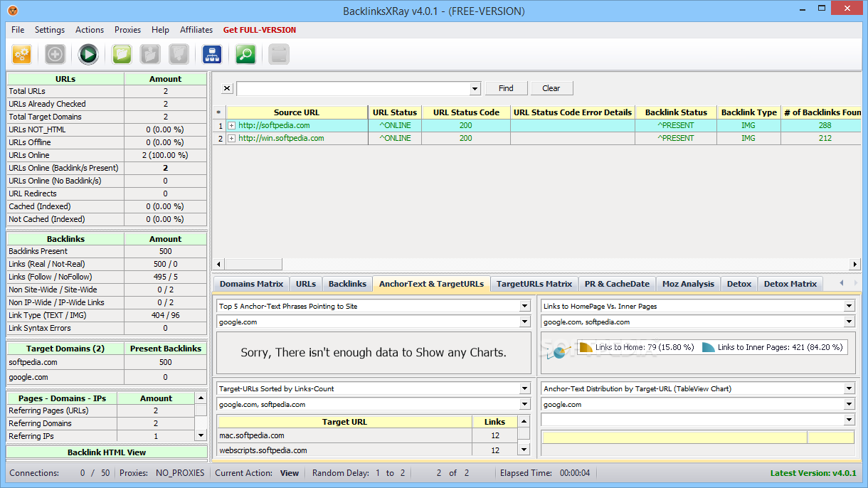868x488 pixels.
Task: Click Pages-Domains-IPs panel scroll down arrow
Action: point(201,435)
